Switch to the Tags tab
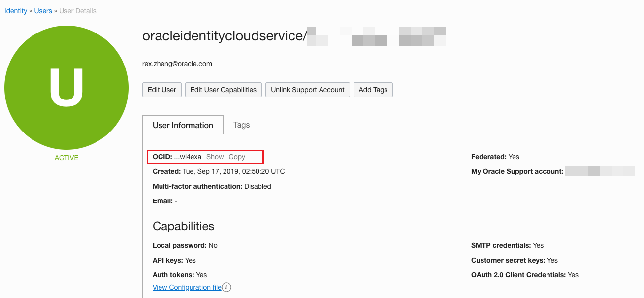Viewport: 644px width, 298px height. pyautogui.click(x=241, y=125)
